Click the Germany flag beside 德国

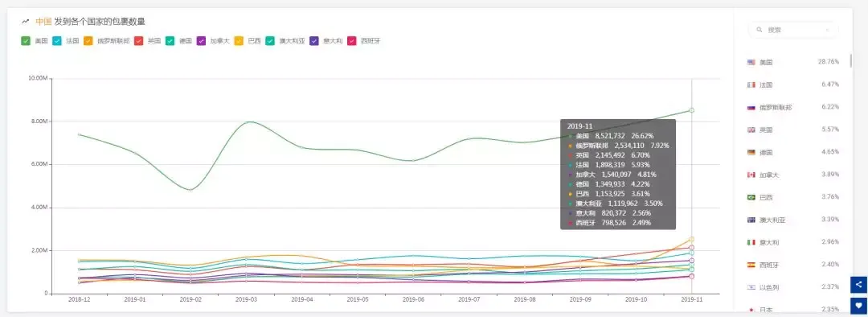[751, 152]
